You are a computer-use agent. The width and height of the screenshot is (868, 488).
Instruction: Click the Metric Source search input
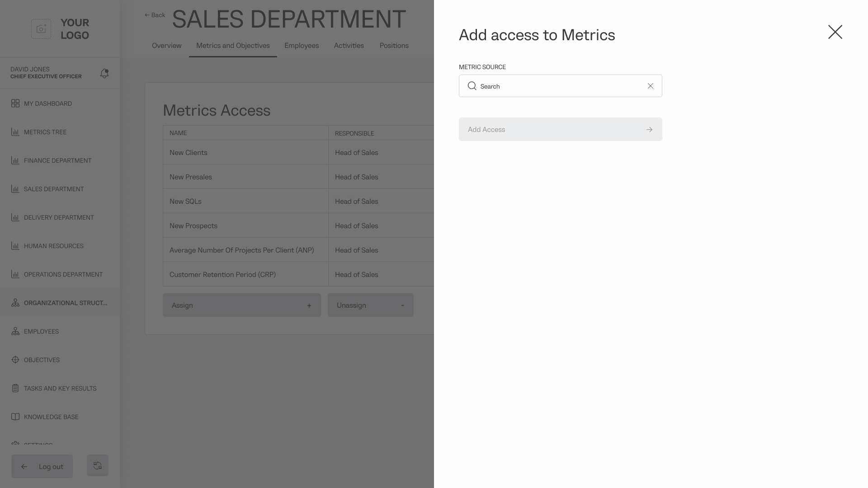(560, 86)
